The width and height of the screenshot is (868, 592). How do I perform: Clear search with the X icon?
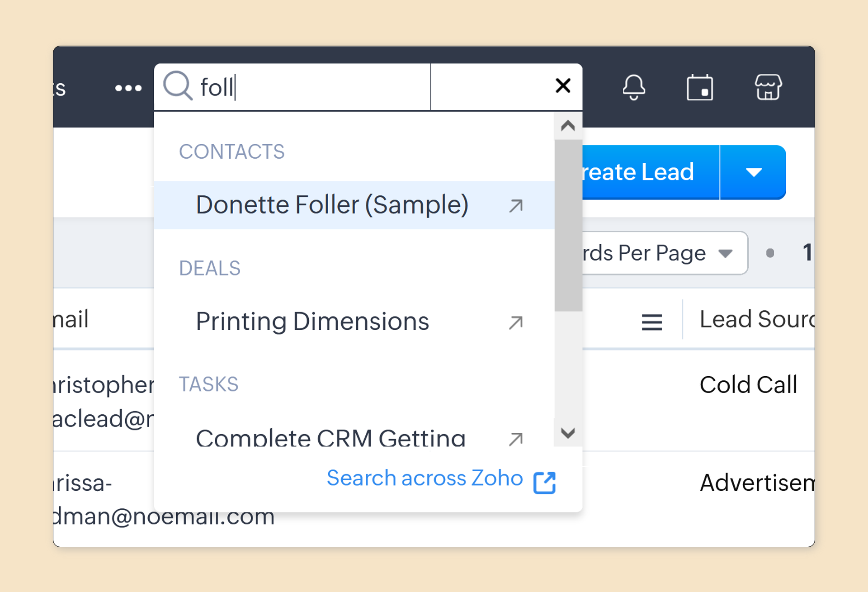coord(563,85)
